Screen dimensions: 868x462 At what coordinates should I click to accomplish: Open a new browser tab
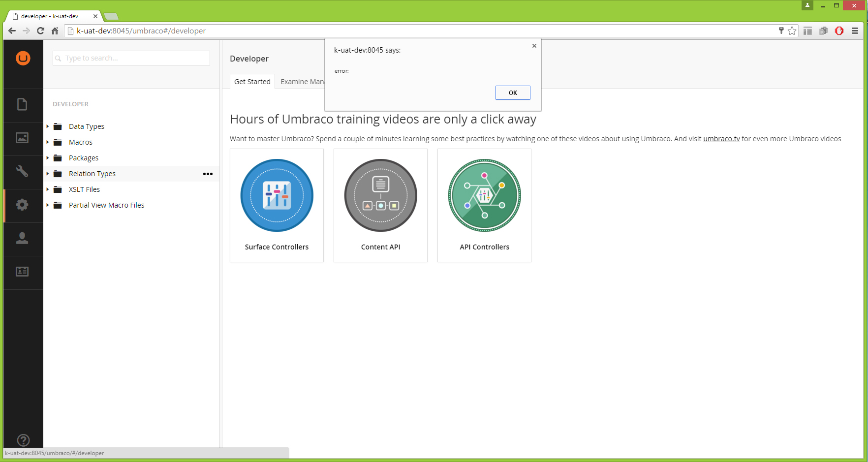[112, 16]
